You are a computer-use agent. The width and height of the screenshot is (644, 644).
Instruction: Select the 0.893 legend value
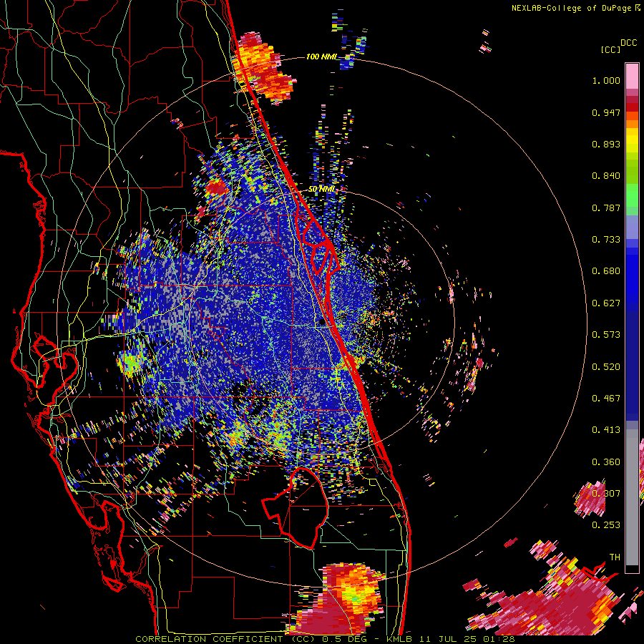point(606,144)
